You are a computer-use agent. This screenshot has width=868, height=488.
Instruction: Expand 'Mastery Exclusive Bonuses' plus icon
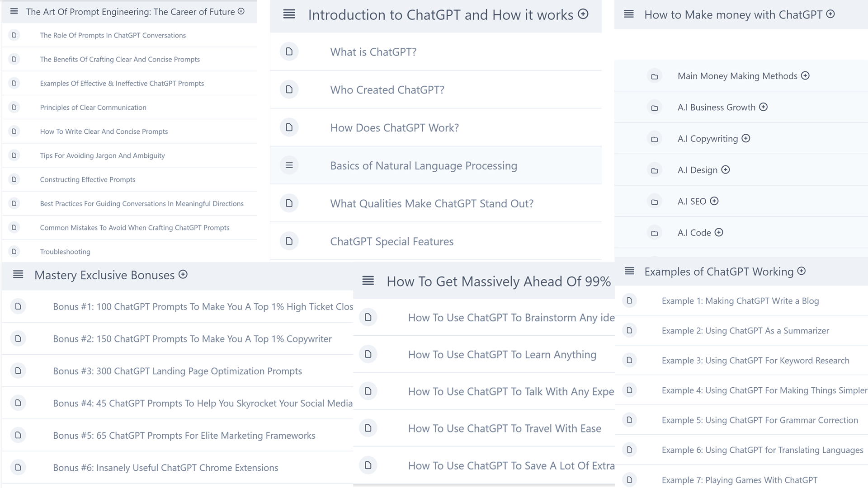click(183, 274)
